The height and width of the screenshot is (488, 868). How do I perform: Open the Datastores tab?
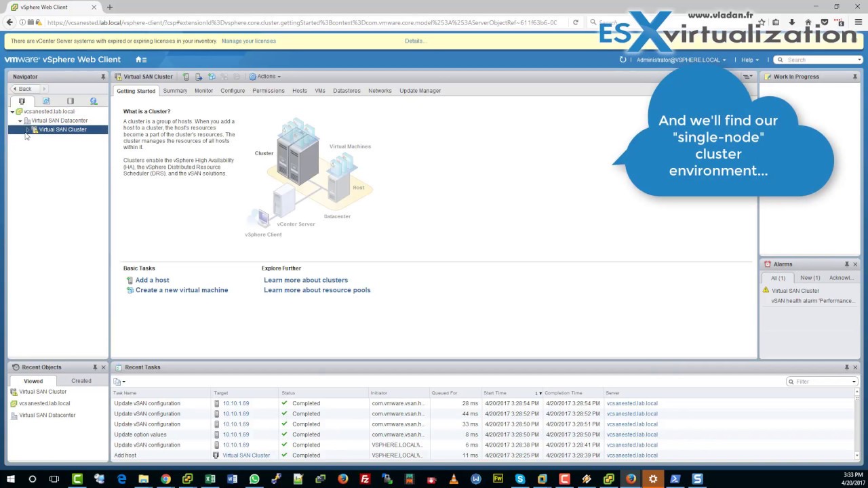[347, 91]
